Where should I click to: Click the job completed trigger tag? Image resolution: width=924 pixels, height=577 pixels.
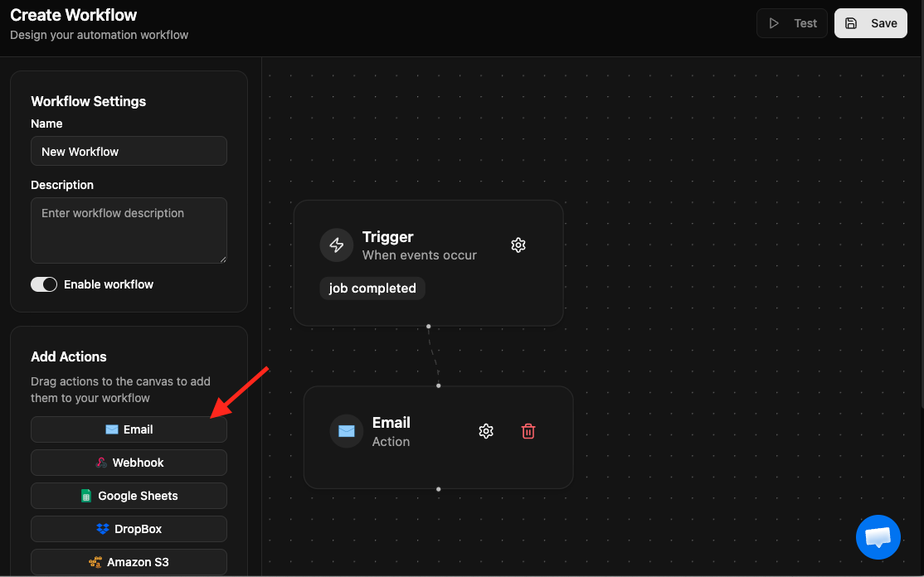coord(372,288)
